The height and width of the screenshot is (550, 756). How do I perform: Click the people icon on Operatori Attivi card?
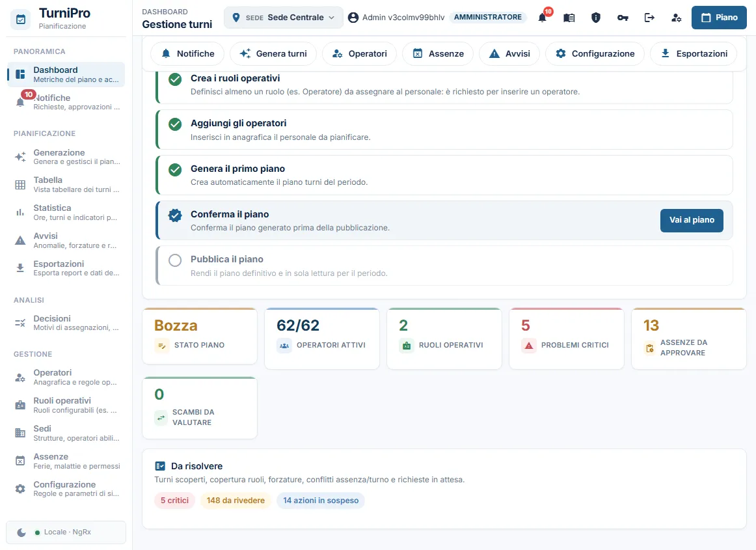[284, 346]
